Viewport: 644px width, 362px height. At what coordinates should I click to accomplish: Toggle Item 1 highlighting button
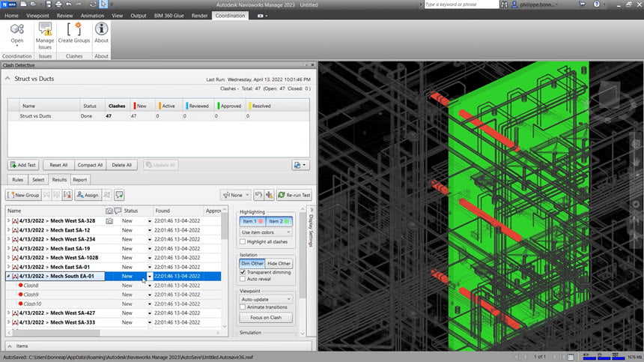[252, 221]
